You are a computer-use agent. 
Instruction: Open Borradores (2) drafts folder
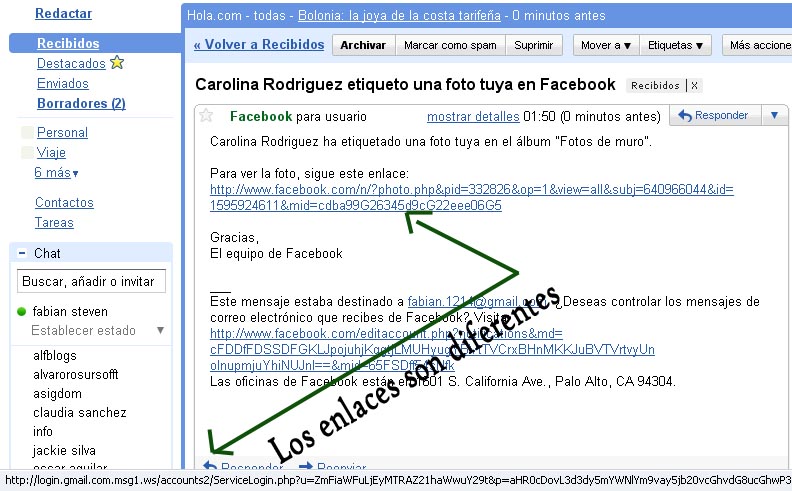81,104
